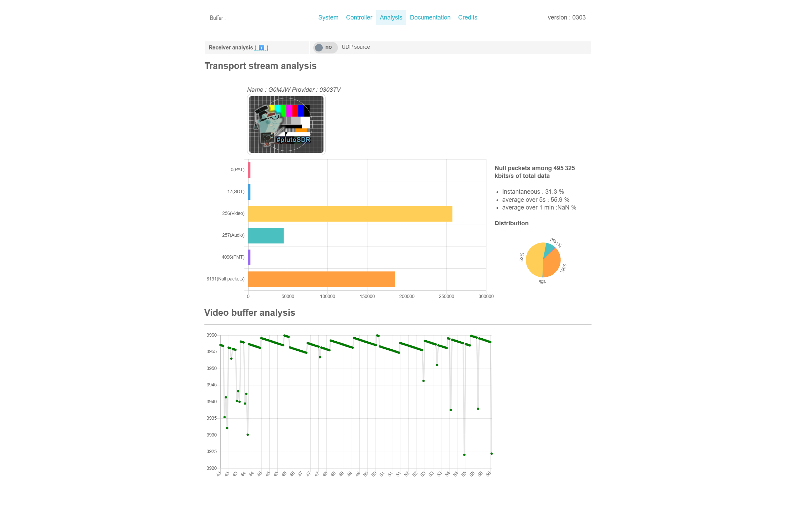Click the info icon beside Receiver analysis
The width and height of the screenshot is (788, 532).
pos(261,48)
